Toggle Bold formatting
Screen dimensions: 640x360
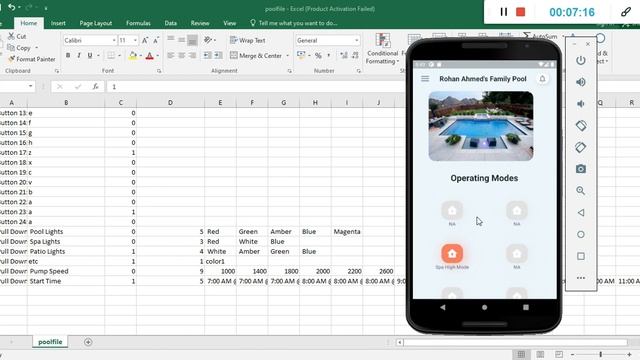point(68,56)
